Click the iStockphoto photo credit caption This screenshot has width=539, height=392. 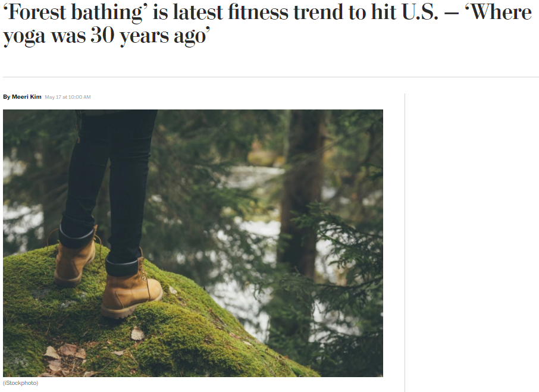(x=21, y=383)
